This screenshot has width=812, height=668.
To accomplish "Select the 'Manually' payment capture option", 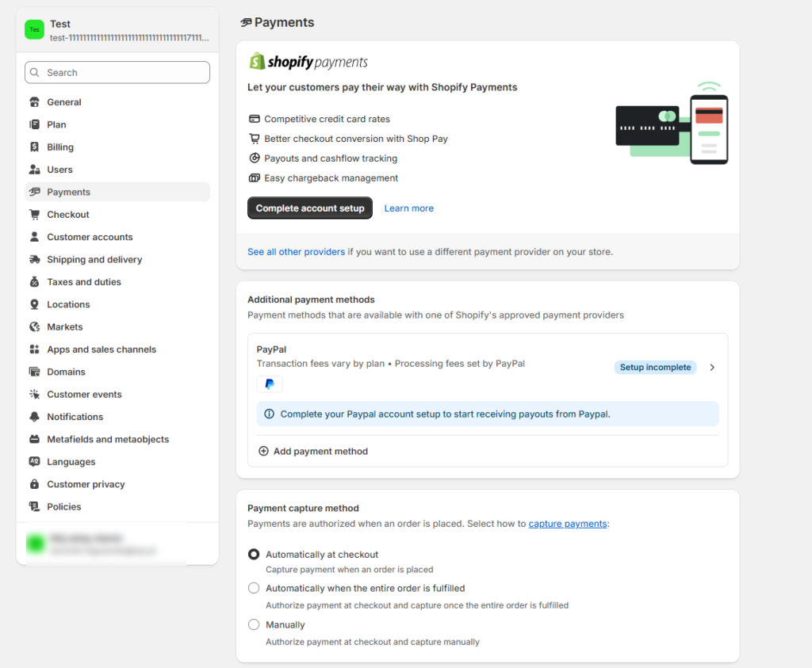I will click(254, 624).
